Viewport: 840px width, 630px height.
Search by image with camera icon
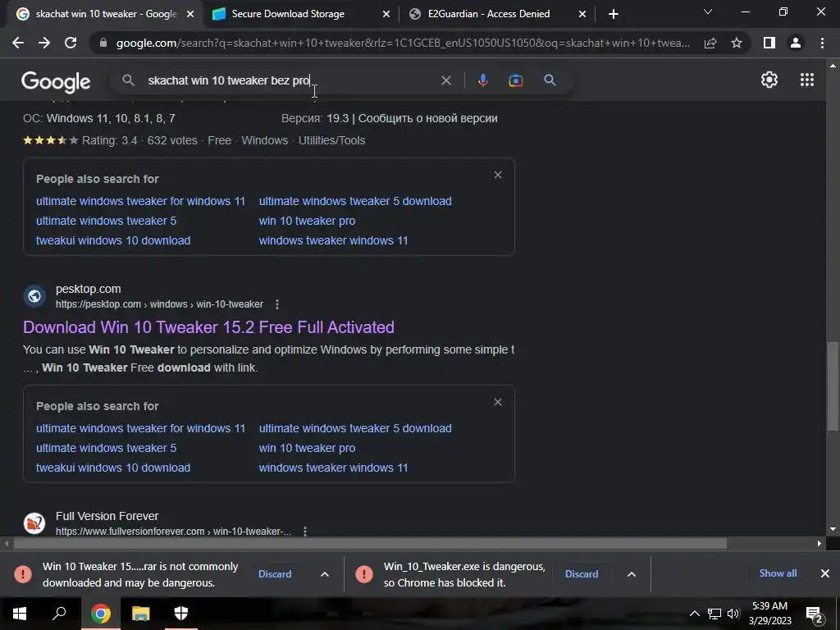515,80
